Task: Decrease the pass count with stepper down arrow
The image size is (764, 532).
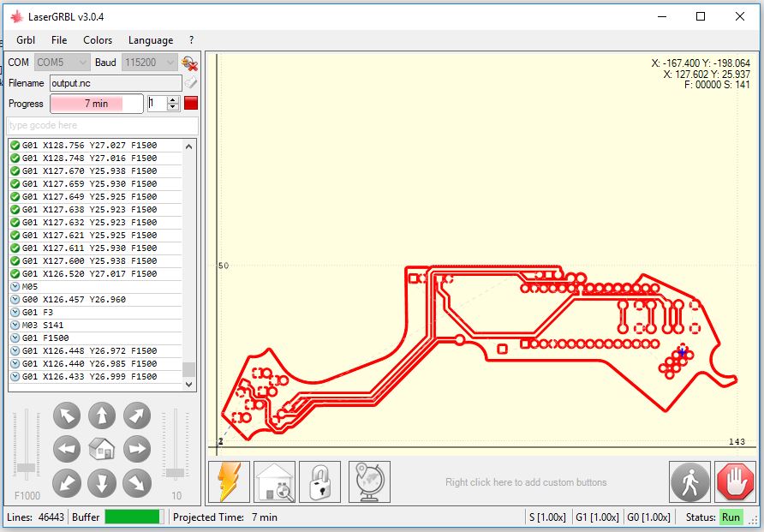Action: point(173,107)
